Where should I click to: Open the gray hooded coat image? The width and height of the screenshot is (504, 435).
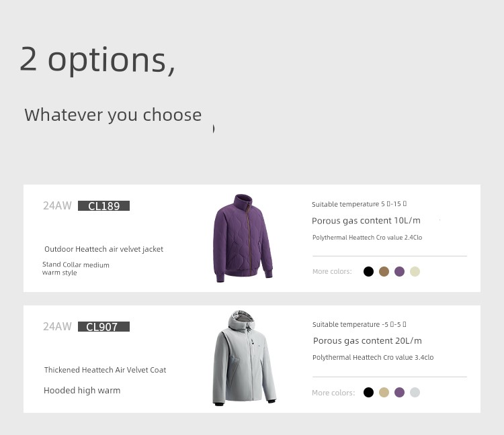244,358
